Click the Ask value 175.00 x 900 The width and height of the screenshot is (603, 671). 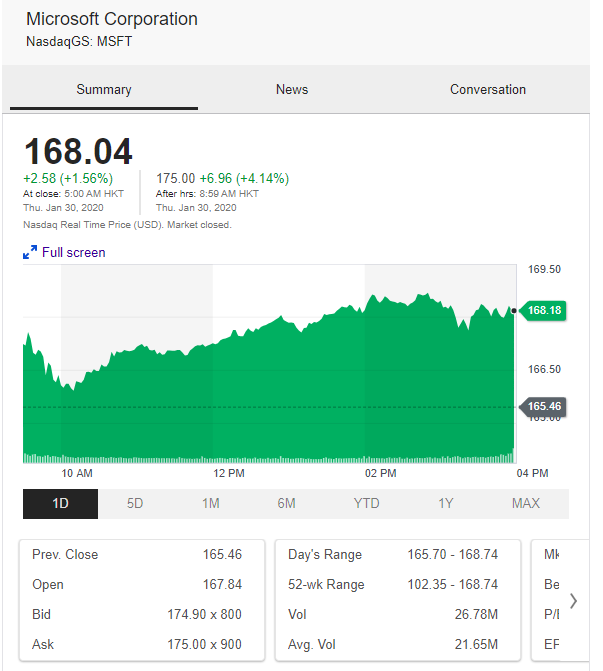click(205, 644)
